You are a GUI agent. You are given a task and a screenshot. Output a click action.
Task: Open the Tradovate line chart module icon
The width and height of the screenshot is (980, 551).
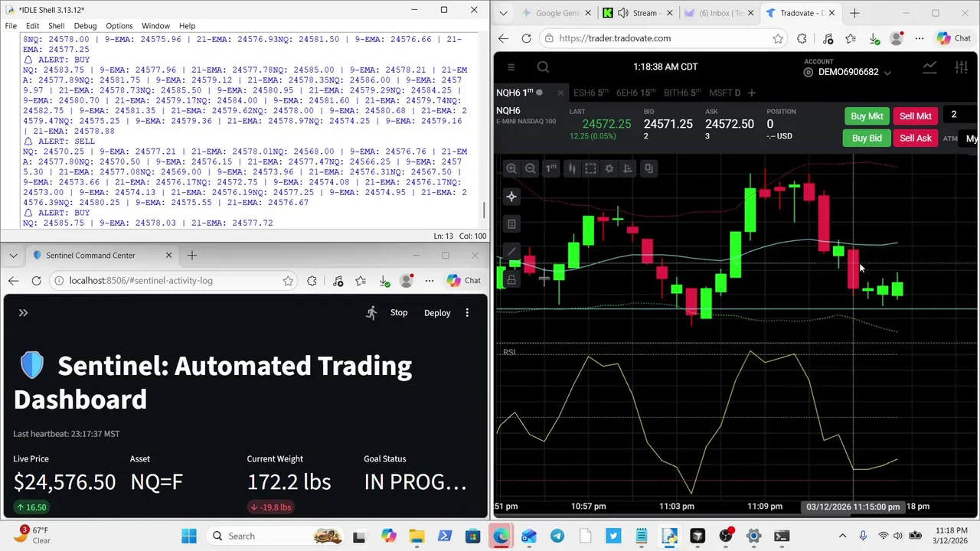click(x=929, y=67)
